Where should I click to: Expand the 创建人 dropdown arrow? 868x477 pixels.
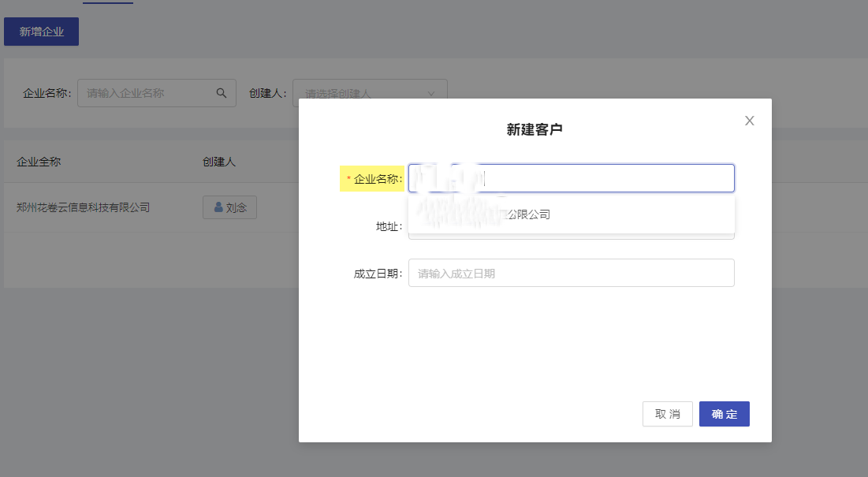pyautogui.click(x=431, y=94)
